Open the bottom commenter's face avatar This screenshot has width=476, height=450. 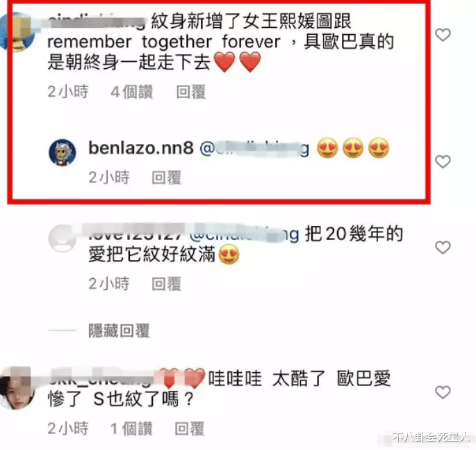tap(17, 389)
